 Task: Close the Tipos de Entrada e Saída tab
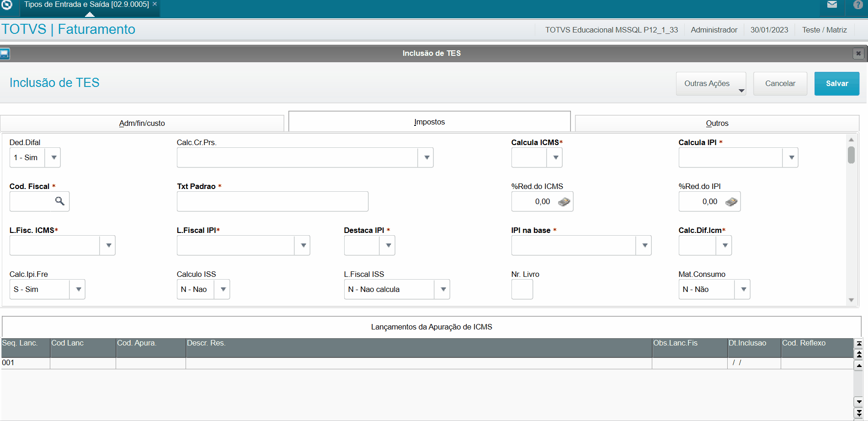[155, 4]
